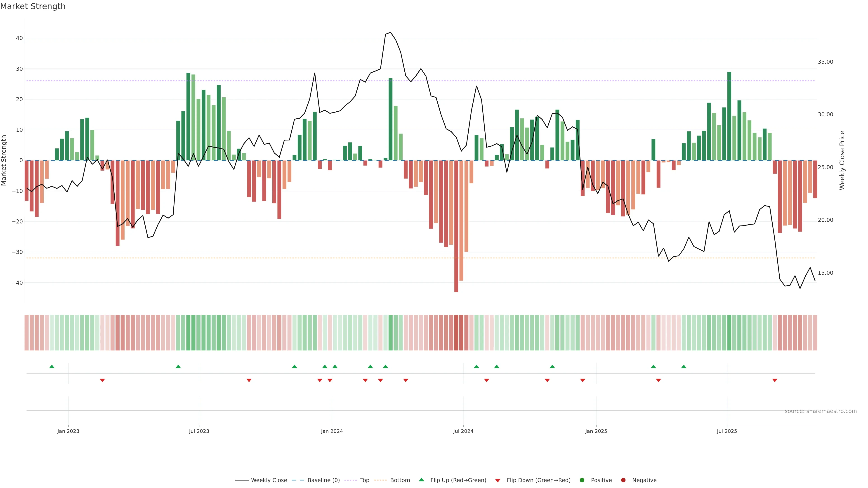
Task: Click the Weekly Close Price axis title
Action: 842,160
